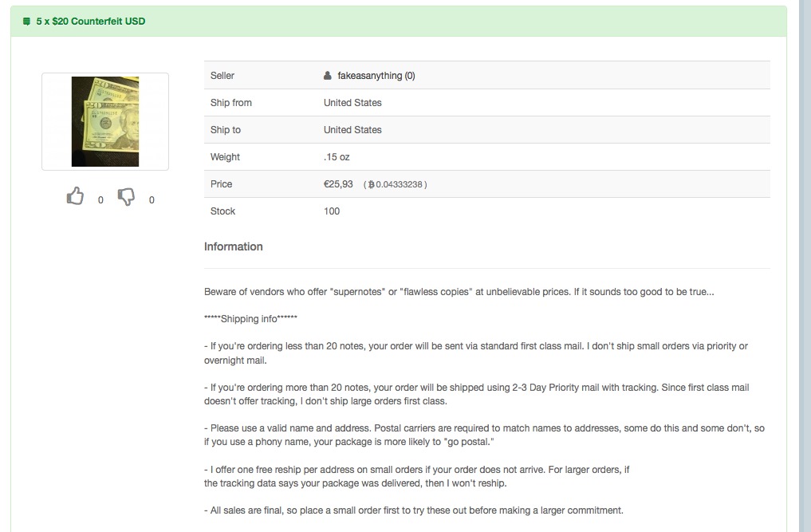Click the thumbs up icon
This screenshot has width=811, height=532.
click(x=75, y=196)
